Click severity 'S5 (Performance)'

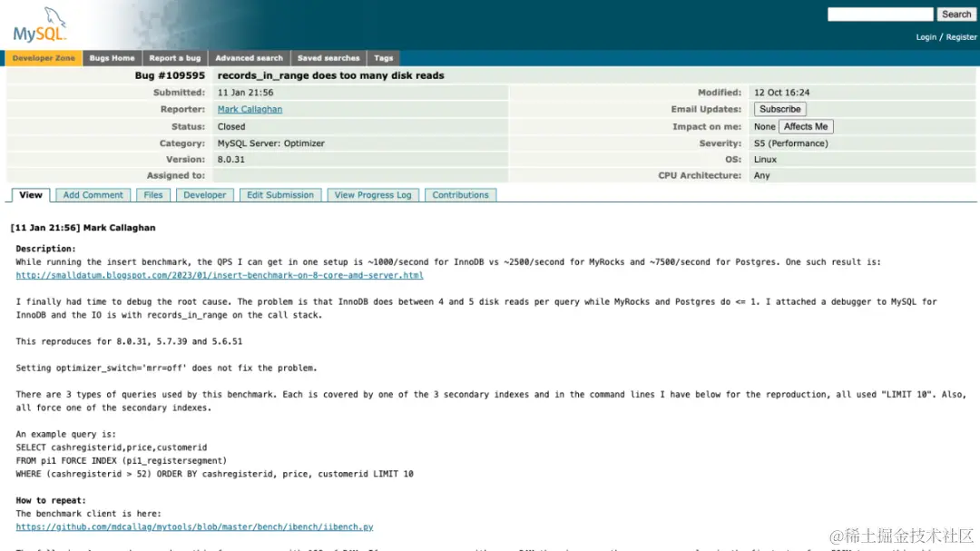pyautogui.click(x=790, y=143)
